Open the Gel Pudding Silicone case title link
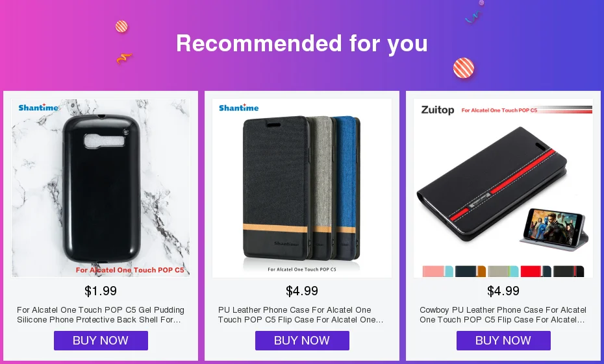The width and height of the screenshot is (604, 364). (x=101, y=315)
